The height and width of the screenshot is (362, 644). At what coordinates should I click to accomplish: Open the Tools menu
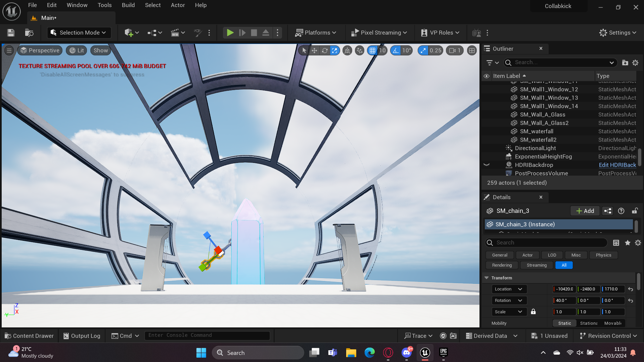click(x=105, y=5)
